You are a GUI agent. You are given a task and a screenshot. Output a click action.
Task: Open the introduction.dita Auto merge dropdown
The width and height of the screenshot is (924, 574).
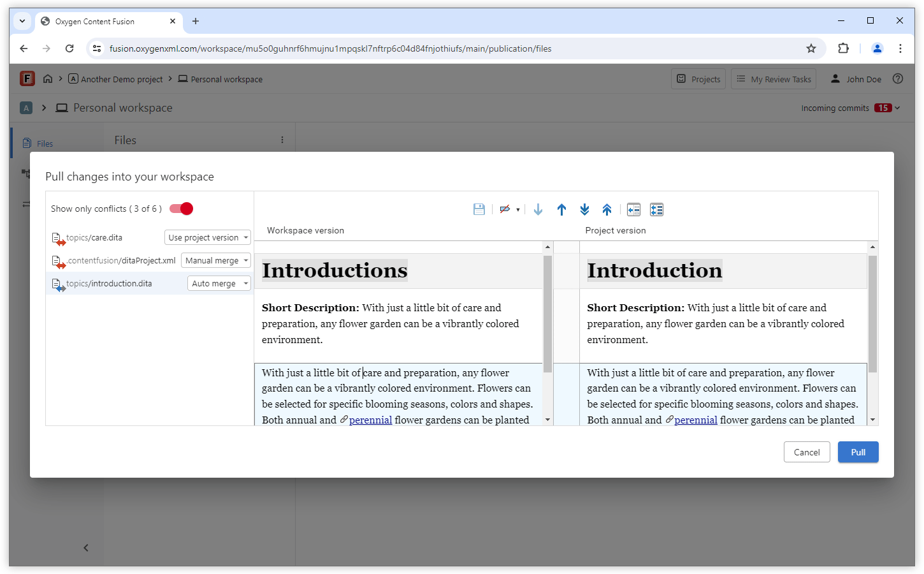(x=219, y=283)
